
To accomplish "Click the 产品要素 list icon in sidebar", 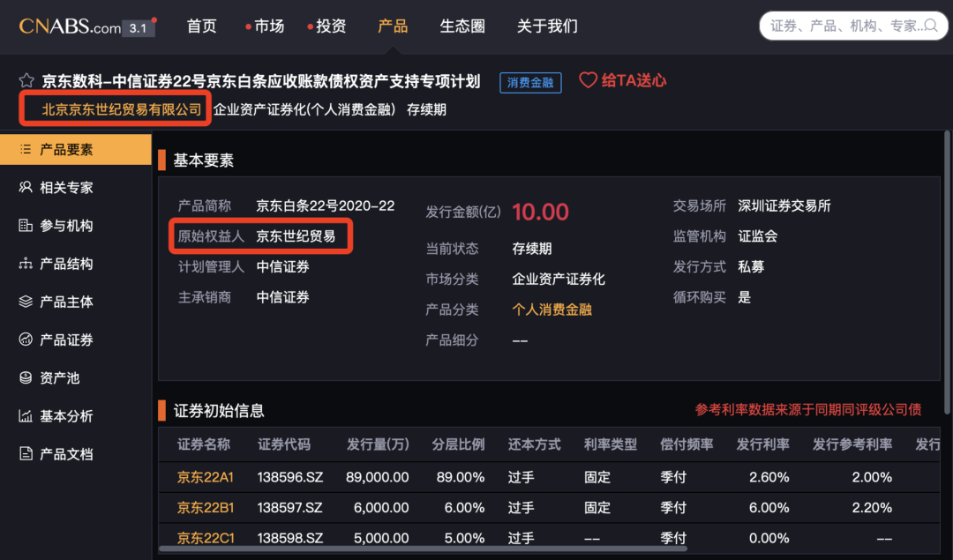I will click(26, 150).
